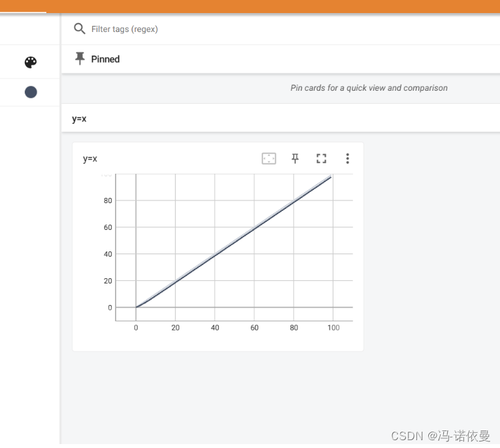Click the search magnifier icon
The width and height of the screenshot is (500, 448).
(80, 29)
